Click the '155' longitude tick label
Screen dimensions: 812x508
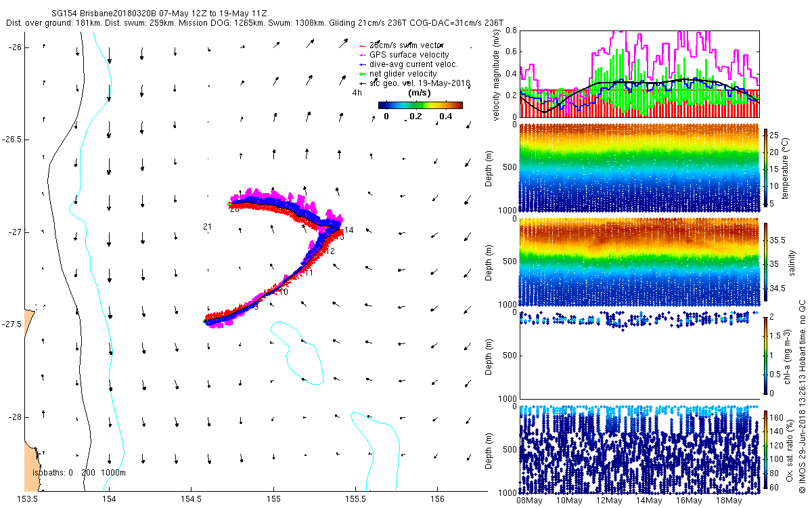[273, 499]
